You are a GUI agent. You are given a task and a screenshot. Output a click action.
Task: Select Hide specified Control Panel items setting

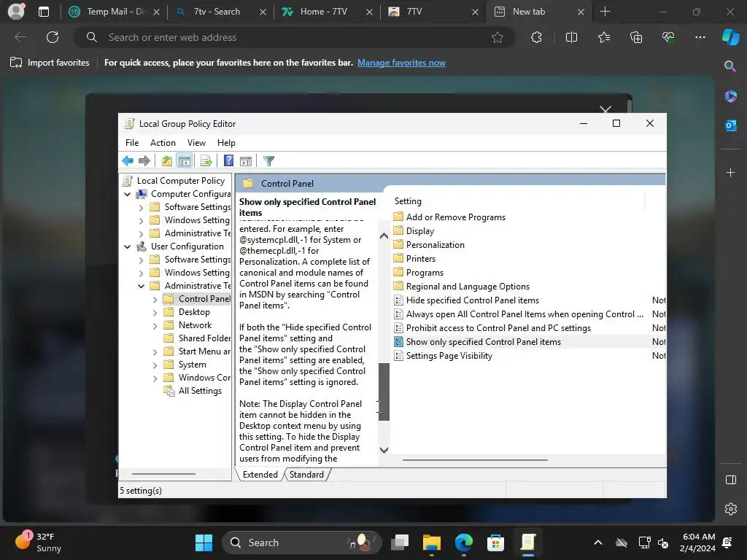[x=472, y=300]
